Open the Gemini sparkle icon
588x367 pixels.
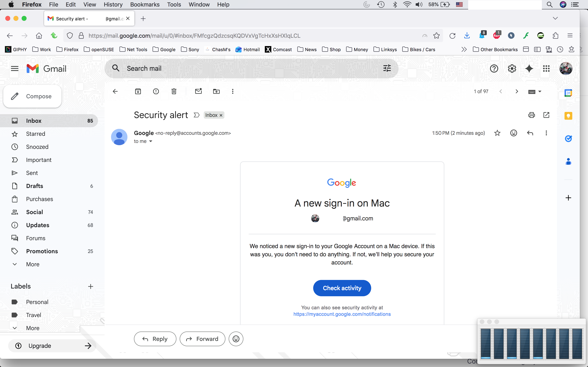529,69
